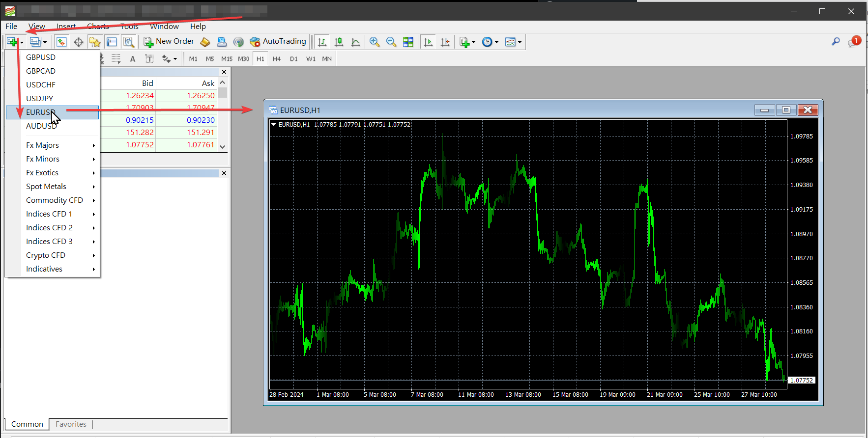This screenshot has height=438, width=868.
Task: Choose USDJPY from the symbol list
Action: pos(53,99)
